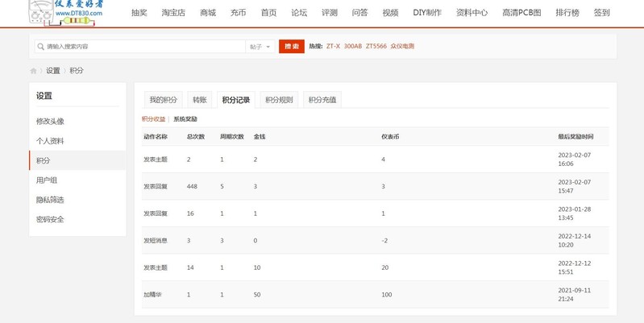Switch to the 转账 tab
This screenshot has width=644, height=323.
point(200,100)
